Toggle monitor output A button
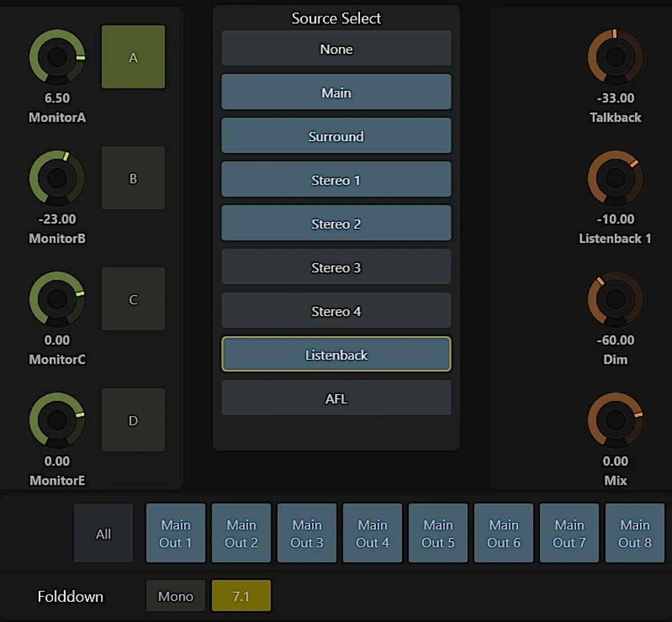The width and height of the screenshot is (672, 622). pyautogui.click(x=133, y=57)
